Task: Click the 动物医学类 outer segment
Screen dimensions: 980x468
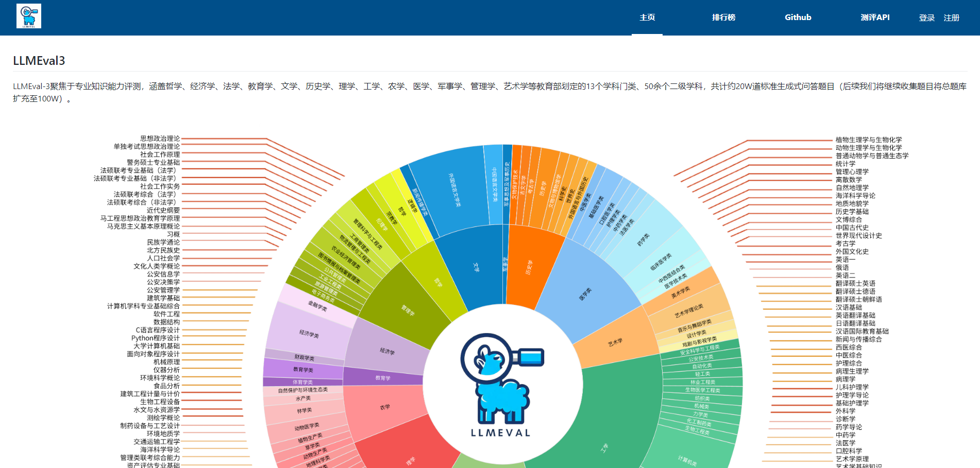Action: [x=307, y=427]
